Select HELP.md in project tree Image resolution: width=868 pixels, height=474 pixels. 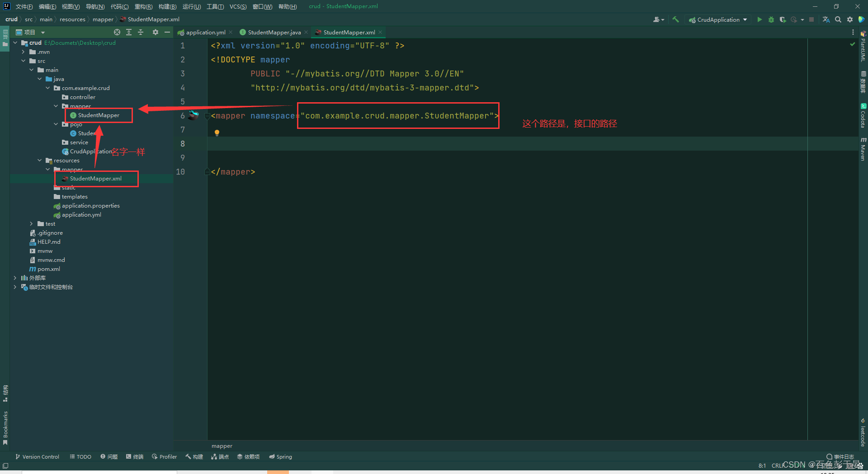point(49,242)
